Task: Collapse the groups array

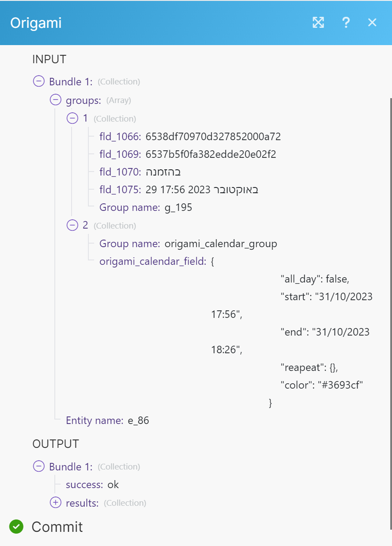Action: (56, 100)
